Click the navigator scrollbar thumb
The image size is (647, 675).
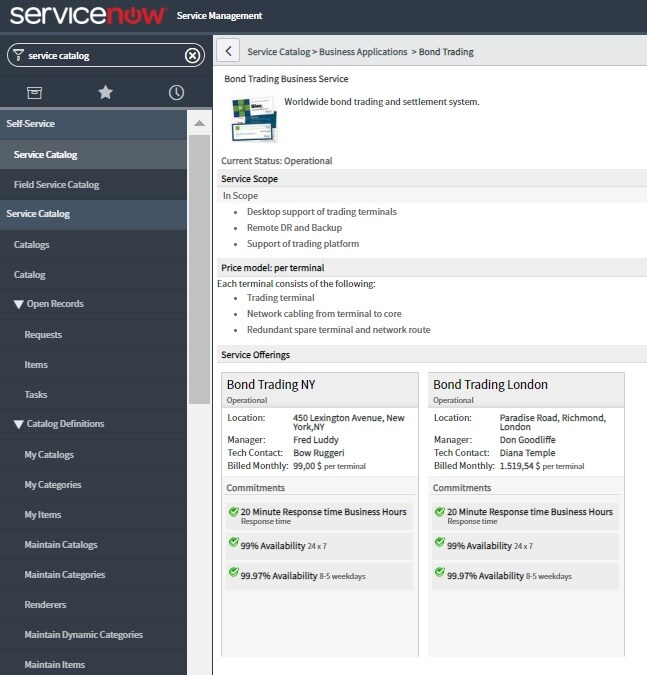(x=199, y=269)
